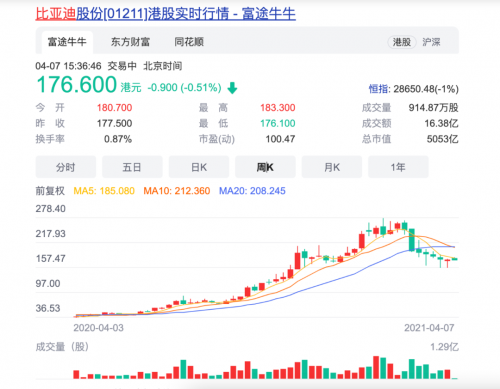
Task: Switch to the 沪深 market toggle
Action: point(431,42)
